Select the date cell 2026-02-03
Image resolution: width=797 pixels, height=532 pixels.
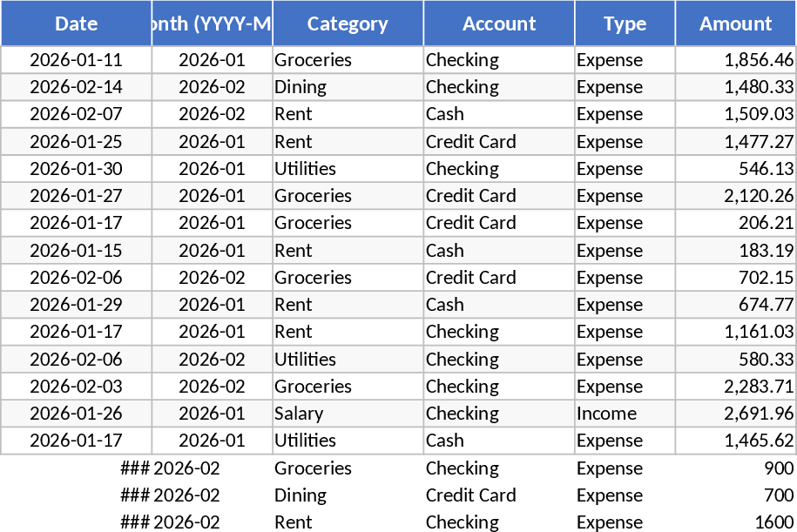click(76, 387)
